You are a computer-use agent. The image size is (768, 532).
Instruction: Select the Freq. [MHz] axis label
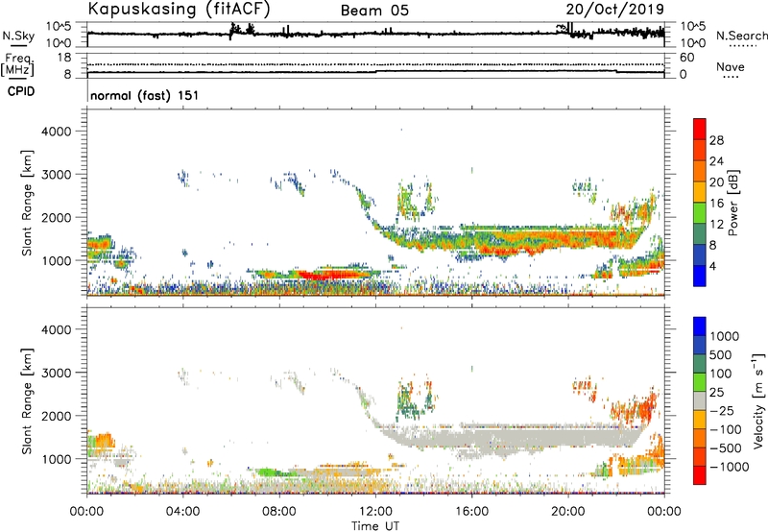click(x=17, y=64)
